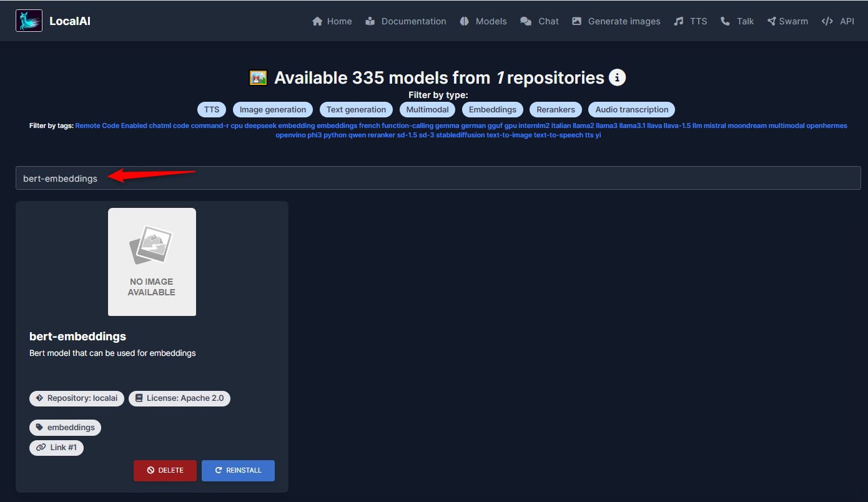This screenshot has width=868, height=502.
Task: Click the sd-3 tag link
Action: (x=427, y=135)
